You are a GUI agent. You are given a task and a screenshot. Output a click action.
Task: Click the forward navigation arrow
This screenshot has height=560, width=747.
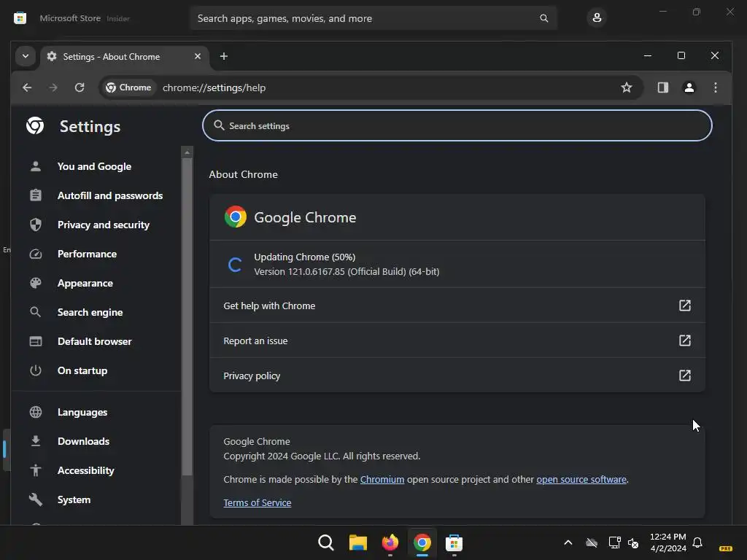tap(53, 87)
